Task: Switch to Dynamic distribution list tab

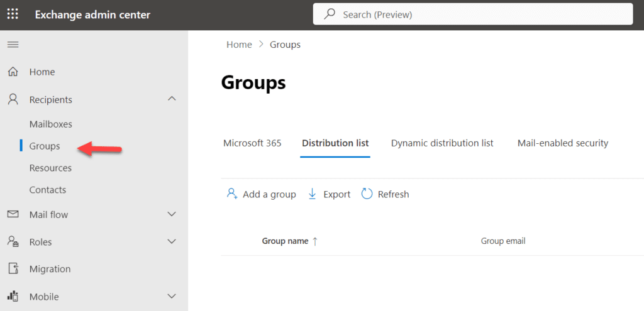Action: click(442, 143)
